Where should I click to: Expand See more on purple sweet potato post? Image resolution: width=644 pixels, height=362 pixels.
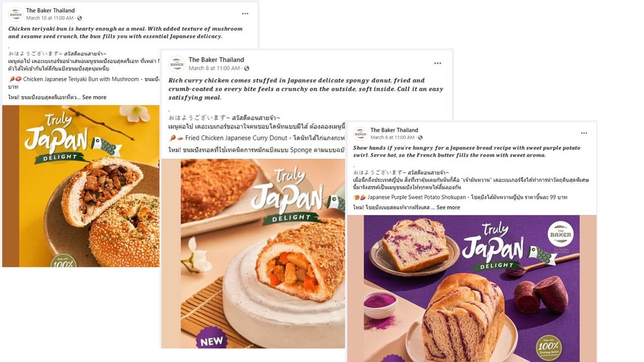pyautogui.click(x=448, y=208)
